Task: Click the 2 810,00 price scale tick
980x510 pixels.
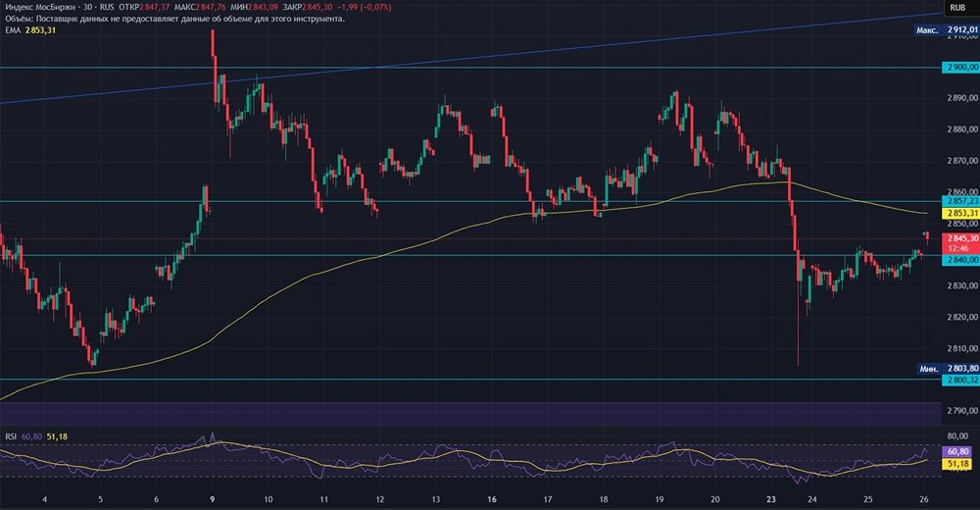Action: (x=962, y=348)
